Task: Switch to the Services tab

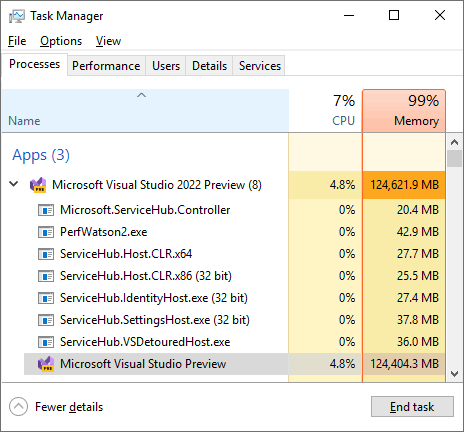Action: (x=260, y=66)
